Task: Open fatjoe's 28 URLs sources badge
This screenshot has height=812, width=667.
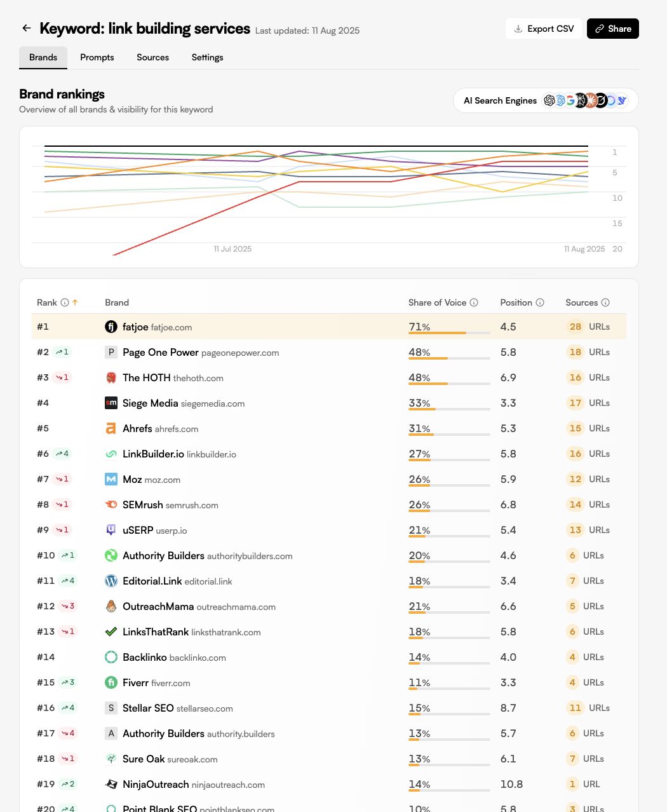Action: click(588, 327)
